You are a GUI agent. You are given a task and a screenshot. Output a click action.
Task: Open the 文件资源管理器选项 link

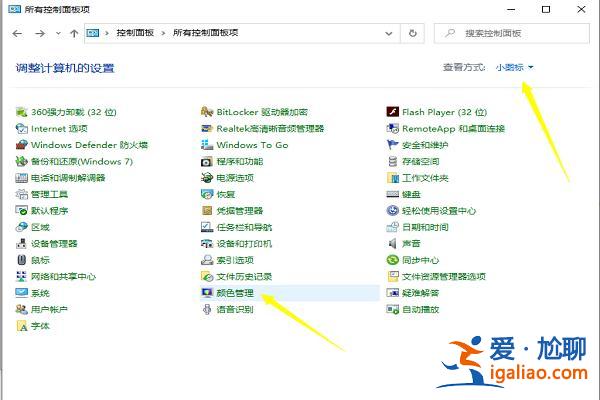(x=444, y=277)
